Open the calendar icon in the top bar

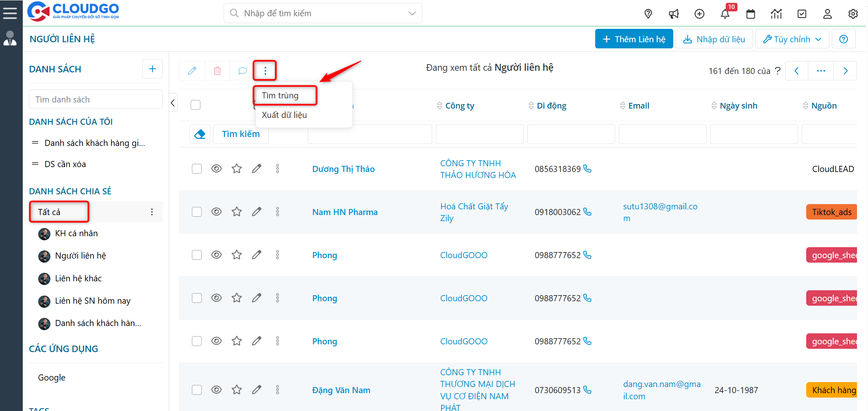[x=751, y=13]
